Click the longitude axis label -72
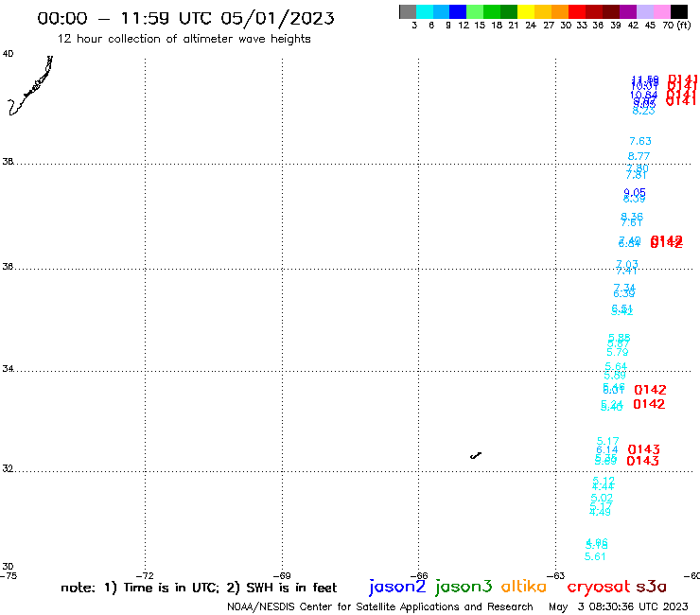The width and height of the screenshot is (700, 615). (145, 575)
